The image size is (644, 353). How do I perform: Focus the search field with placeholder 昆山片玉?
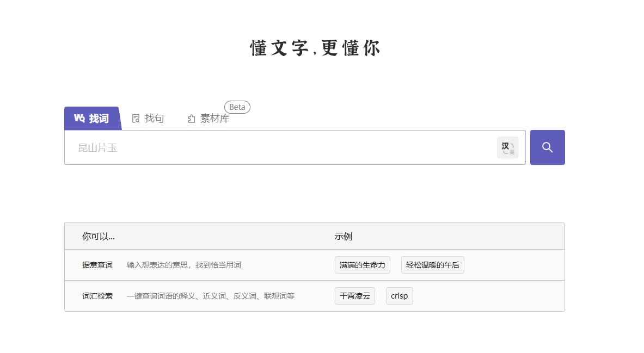283,147
